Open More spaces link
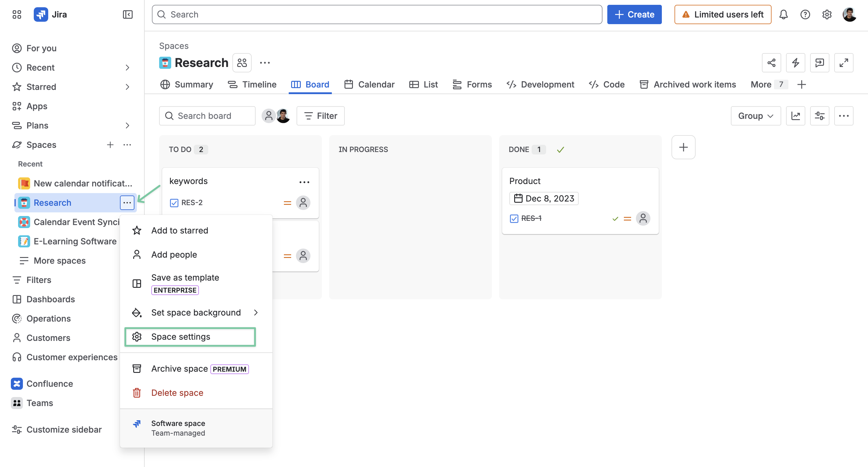The height and width of the screenshot is (467, 868). [x=59, y=261]
